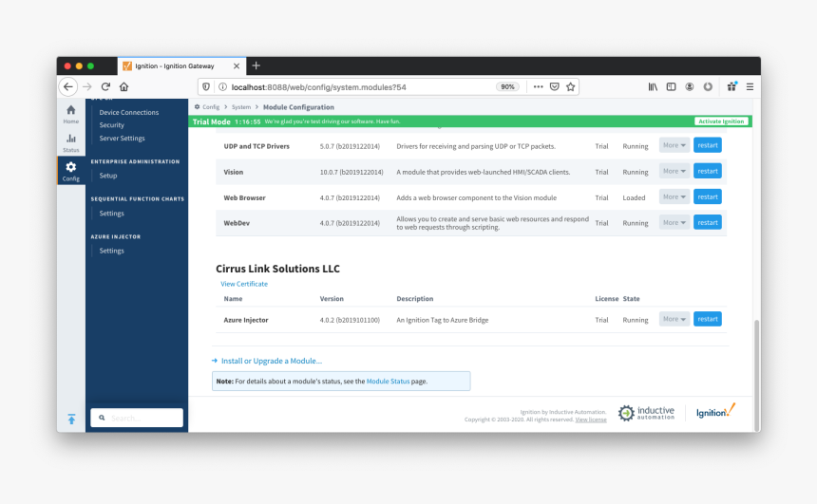
Task: Click the Loaded state of Web Browser
Action: click(634, 197)
